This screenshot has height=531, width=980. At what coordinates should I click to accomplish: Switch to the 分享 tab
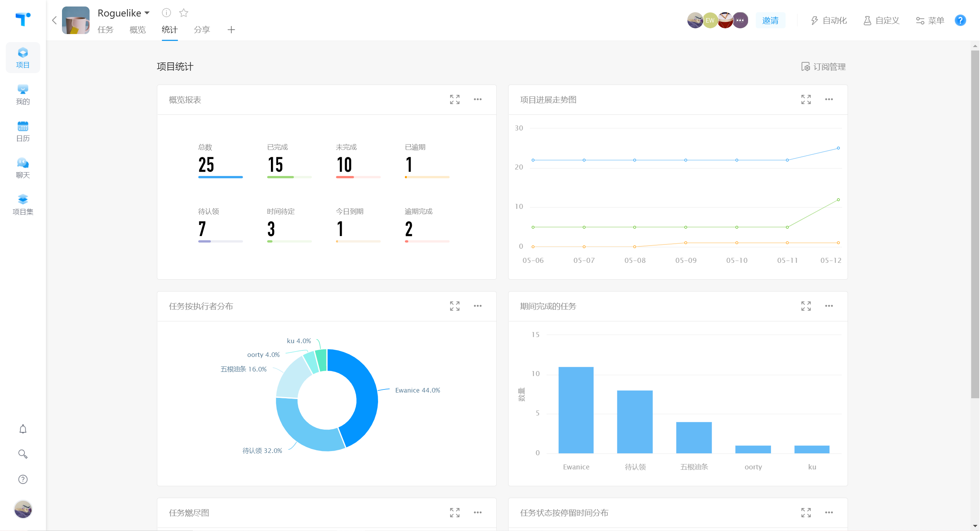[202, 30]
